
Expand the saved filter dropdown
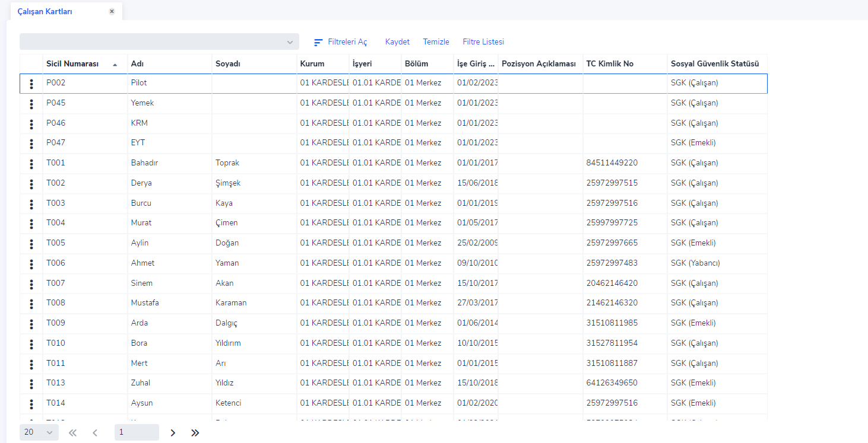pos(289,42)
